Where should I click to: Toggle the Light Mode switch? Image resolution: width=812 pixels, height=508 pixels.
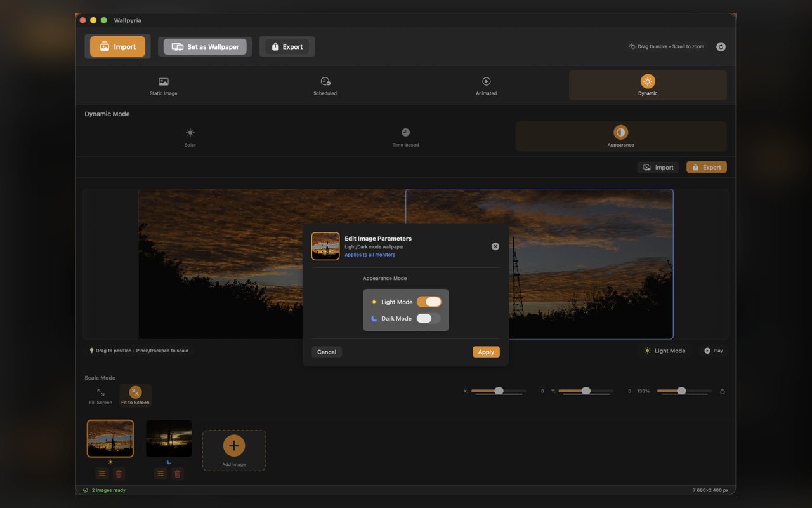click(429, 302)
